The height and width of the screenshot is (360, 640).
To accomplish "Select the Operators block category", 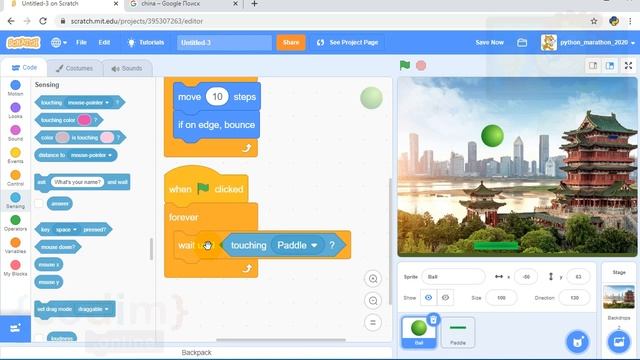I will (15, 223).
